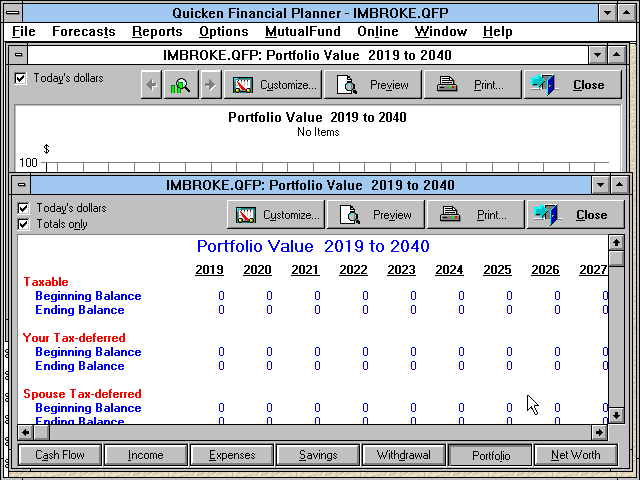Maximize the lower Portfolio Value report window
The width and height of the screenshot is (640, 480).
point(620,185)
